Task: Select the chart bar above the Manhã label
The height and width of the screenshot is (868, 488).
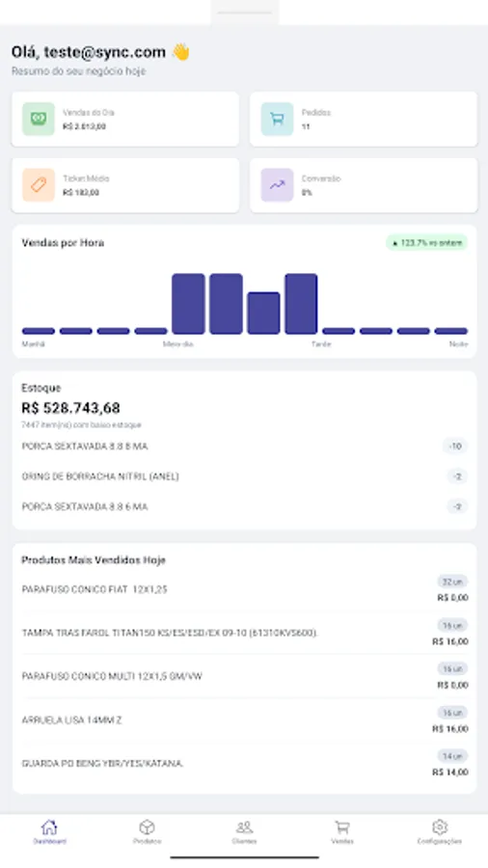Action: tap(39, 331)
